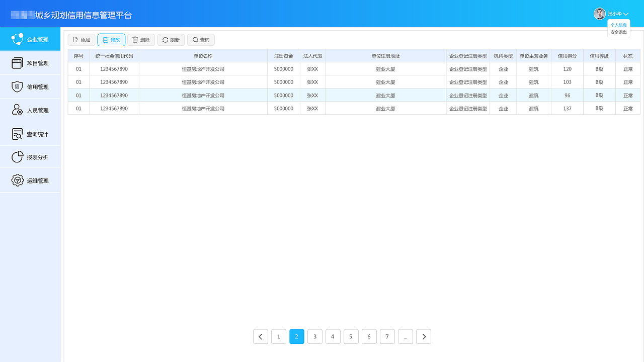The image size is (644, 362).
Task: Click the user avatar photo
Action: 600,14
